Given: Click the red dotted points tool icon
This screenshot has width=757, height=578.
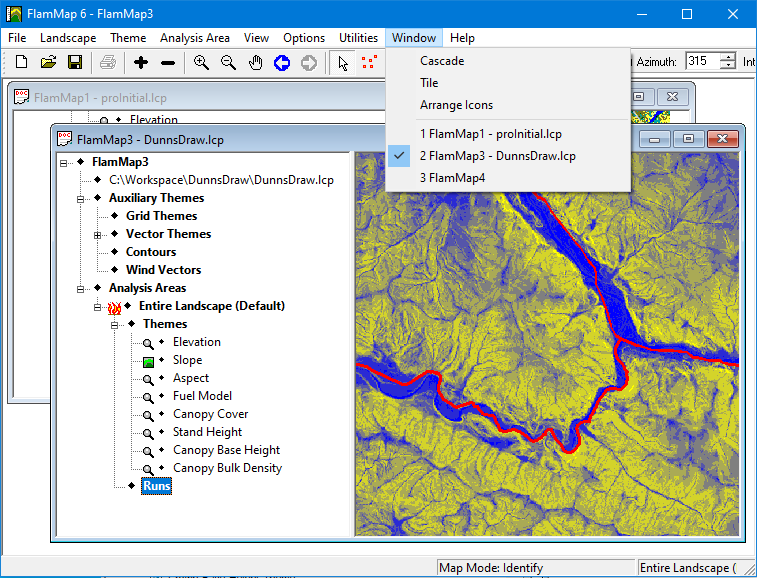Looking at the screenshot, I should point(369,62).
